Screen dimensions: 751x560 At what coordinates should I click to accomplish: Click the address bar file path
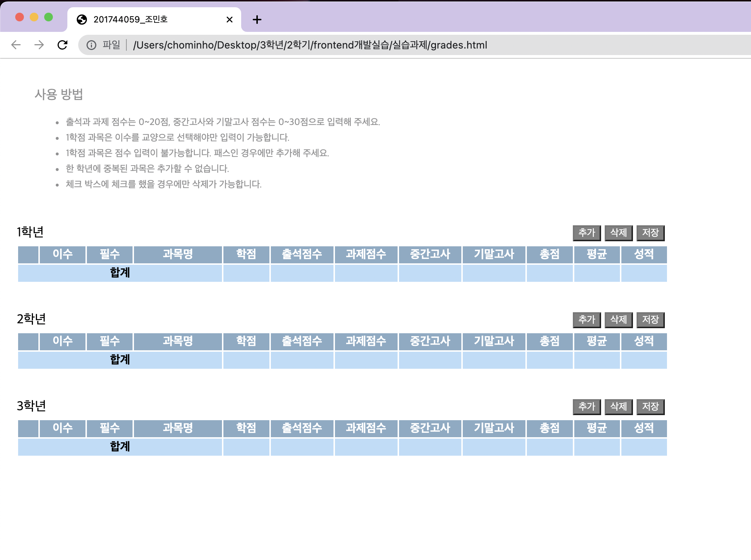point(310,45)
